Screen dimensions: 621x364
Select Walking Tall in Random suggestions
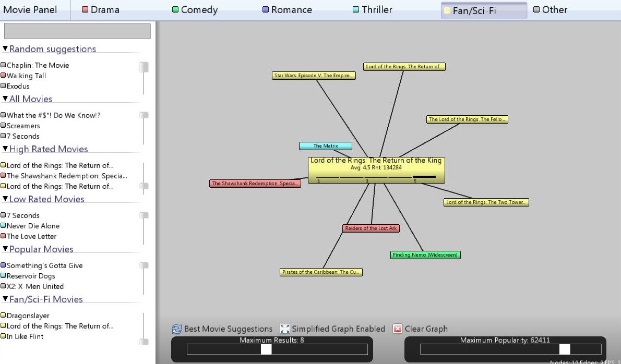coord(23,76)
